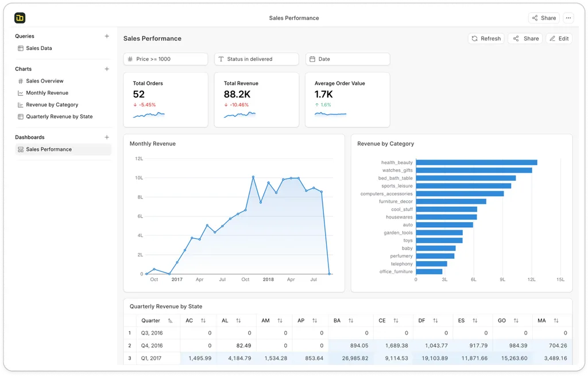
Task: Open the Date filter field
Action: click(347, 59)
